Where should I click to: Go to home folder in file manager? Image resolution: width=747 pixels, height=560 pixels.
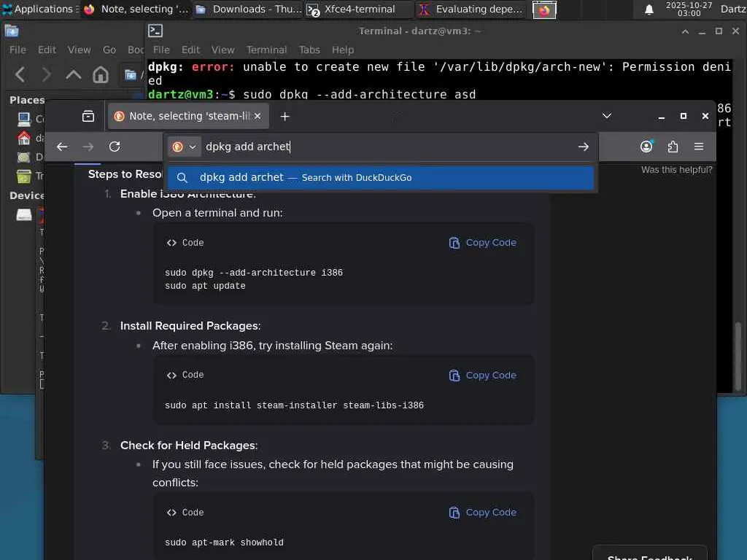[x=101, y=74]
